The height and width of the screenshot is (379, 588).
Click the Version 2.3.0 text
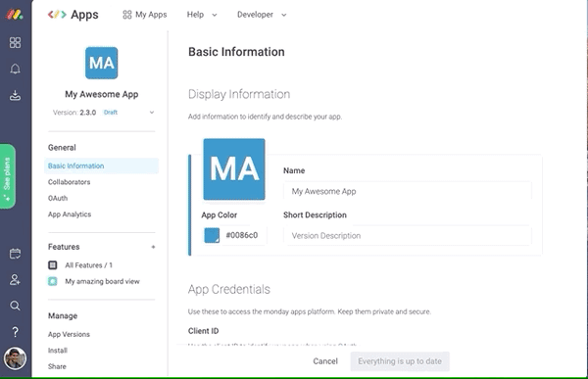coord(74,112)
